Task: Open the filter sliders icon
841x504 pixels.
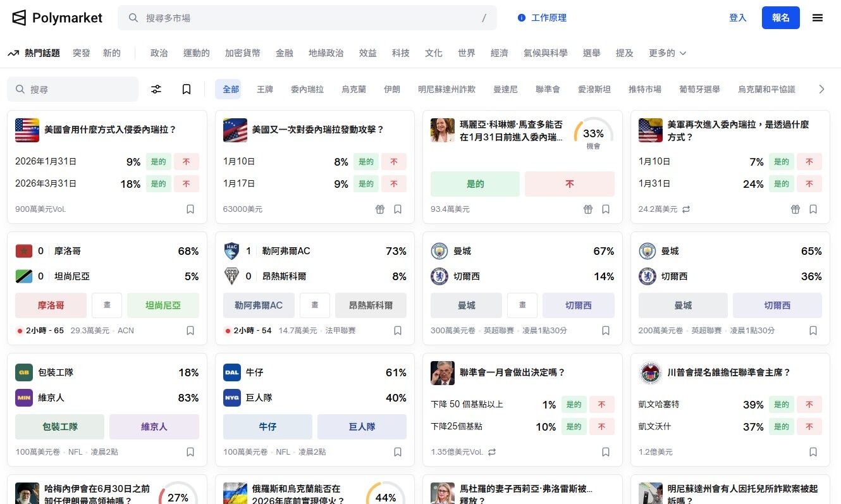Action: [x=156, y=89]
